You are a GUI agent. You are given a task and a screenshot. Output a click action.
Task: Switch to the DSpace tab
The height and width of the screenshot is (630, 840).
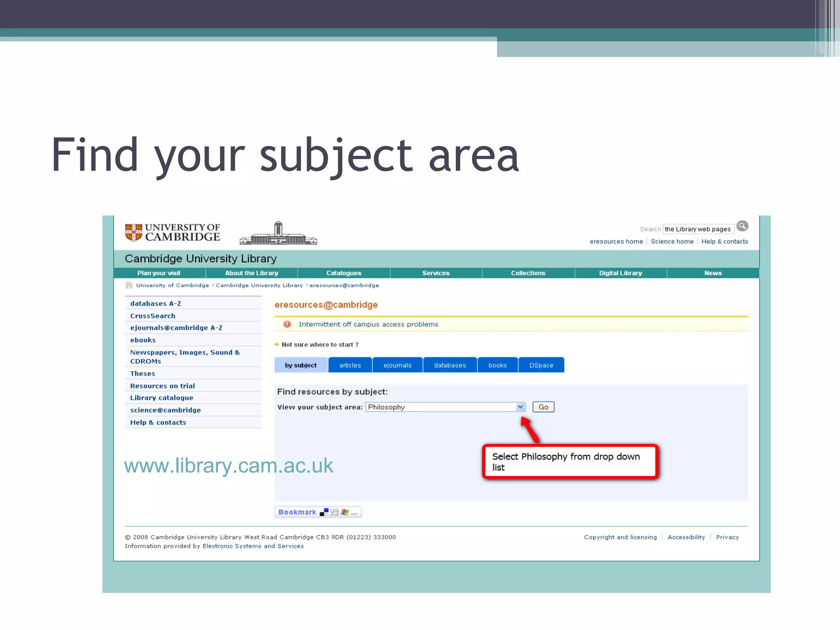point(541,365)
